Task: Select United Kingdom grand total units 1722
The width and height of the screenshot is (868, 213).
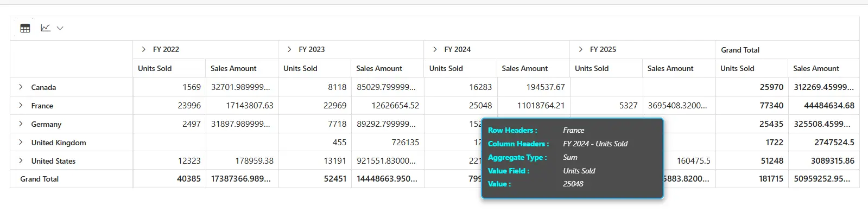Action: point(752,142)
